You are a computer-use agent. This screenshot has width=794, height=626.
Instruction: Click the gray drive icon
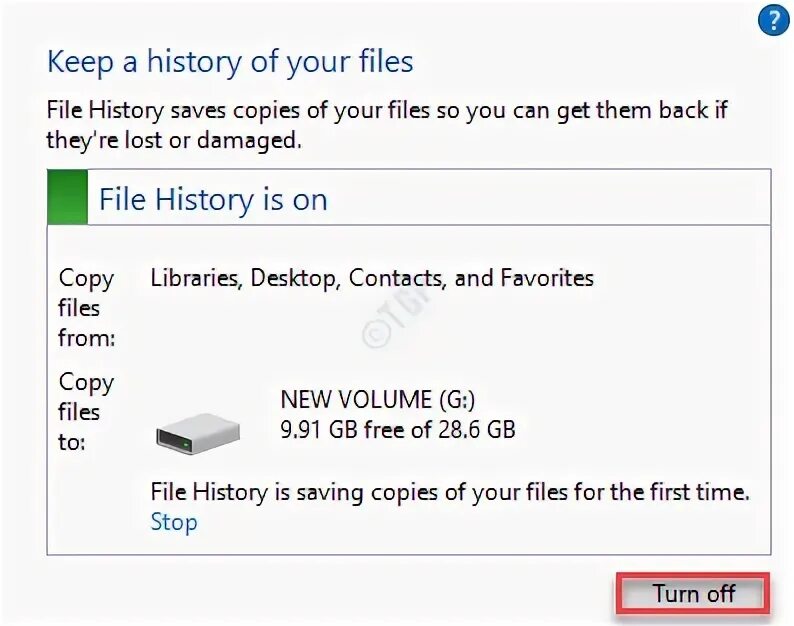click(x=198, y=432)
